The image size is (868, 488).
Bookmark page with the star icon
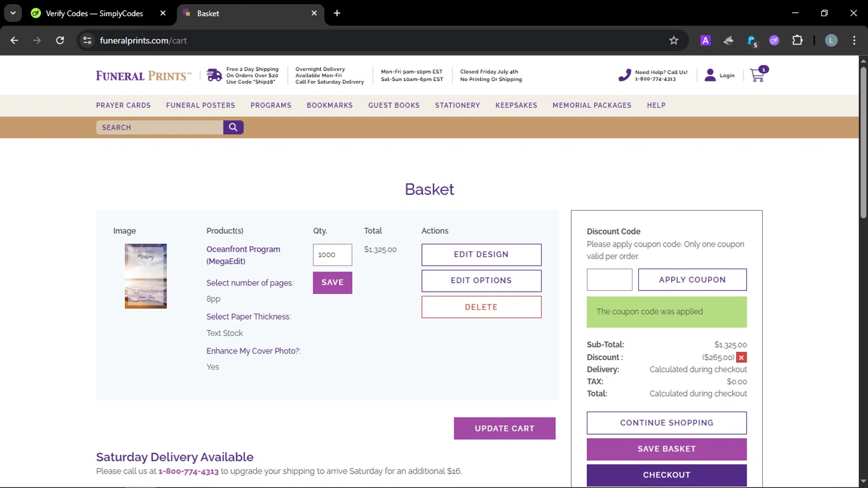674,41
